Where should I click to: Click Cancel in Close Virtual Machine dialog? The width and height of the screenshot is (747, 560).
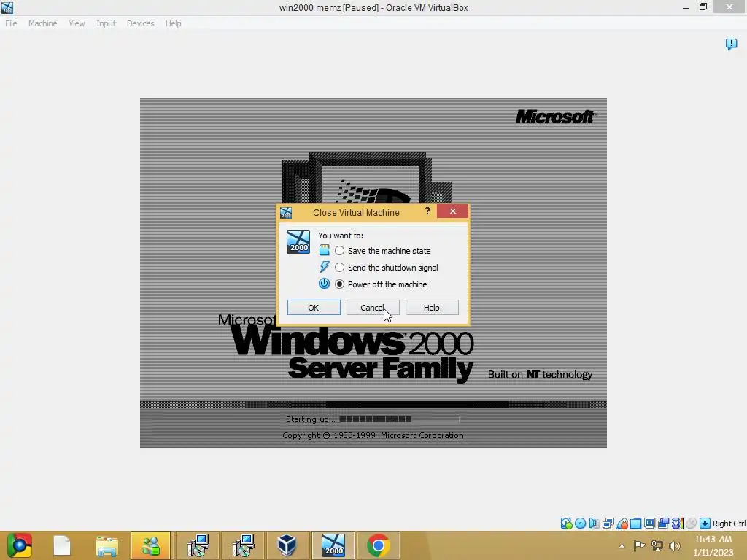pyautogui.click(x=373, y=308)
